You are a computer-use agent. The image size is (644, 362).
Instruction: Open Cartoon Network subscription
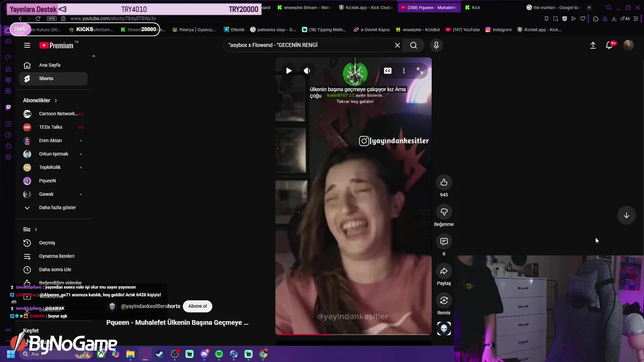53,114
